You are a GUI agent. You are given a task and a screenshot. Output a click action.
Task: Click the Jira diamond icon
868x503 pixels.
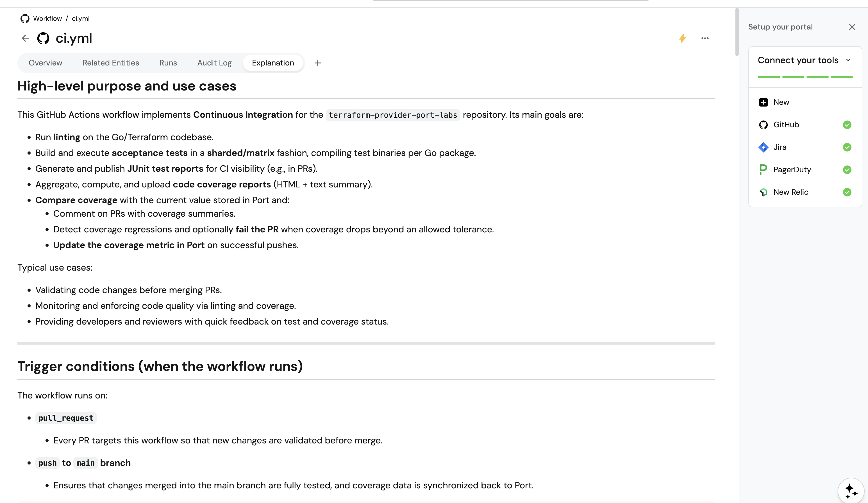click(x=763, y=147)
